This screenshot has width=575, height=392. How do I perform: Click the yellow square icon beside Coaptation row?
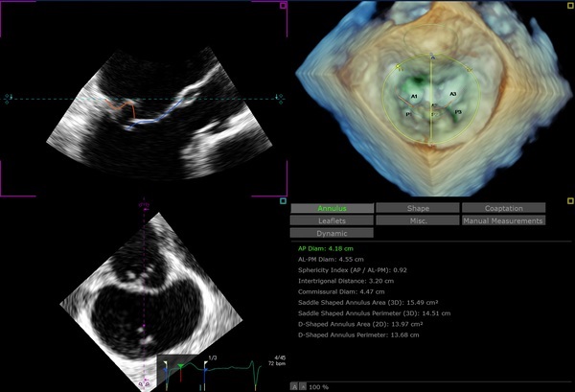point(570,201)
